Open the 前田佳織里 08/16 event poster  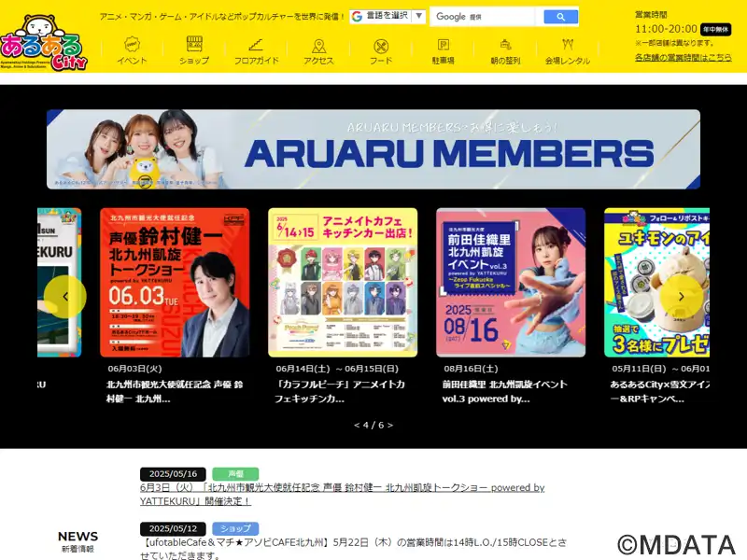(x=511, y=283)
